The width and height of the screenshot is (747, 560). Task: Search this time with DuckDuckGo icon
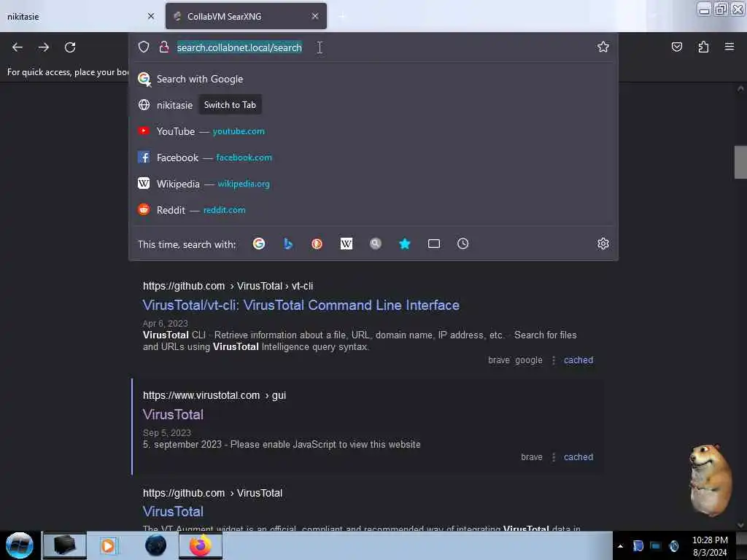pyautogui.click(x=317, y=244)
